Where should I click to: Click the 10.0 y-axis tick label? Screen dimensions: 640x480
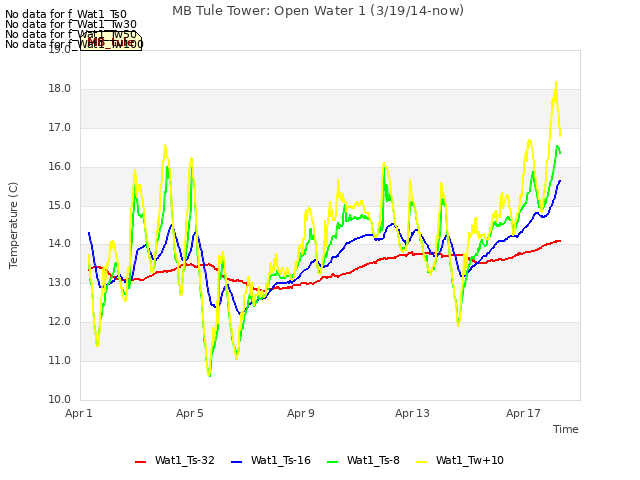pyautogui.click(x=60, y=399)
